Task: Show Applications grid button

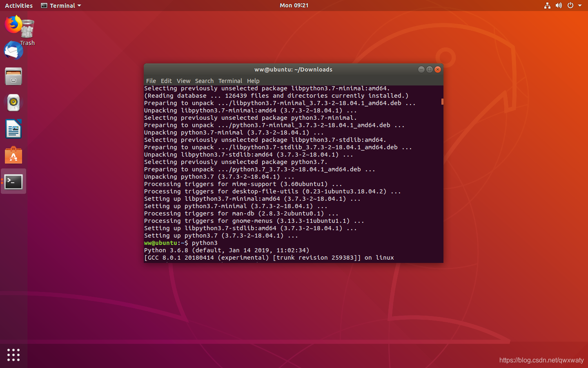Action: coord(13,355)
